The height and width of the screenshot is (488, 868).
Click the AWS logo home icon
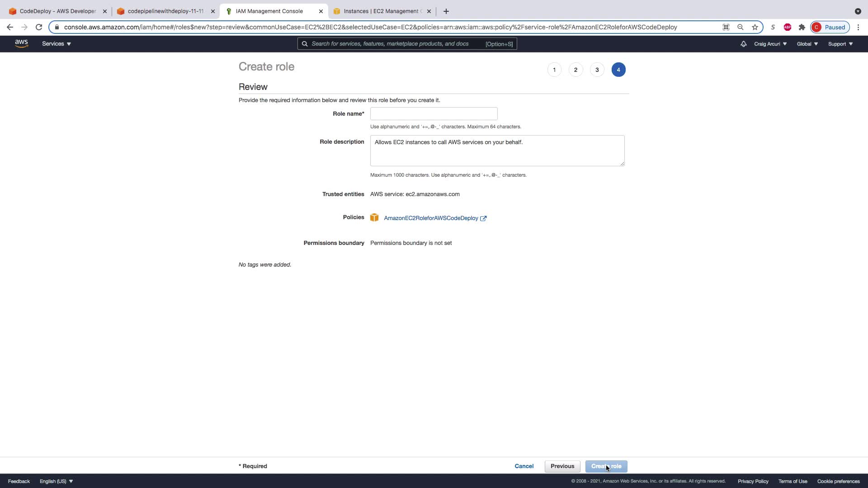pyautogui.click(x=21, y=43)
